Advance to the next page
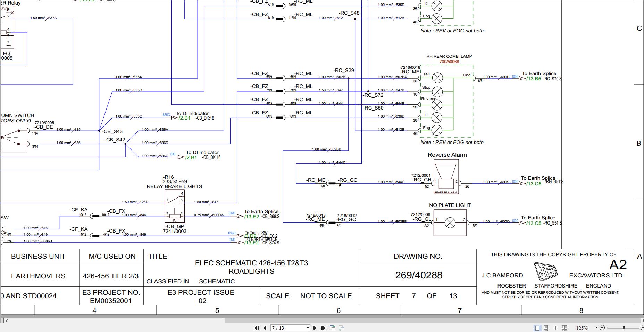The image size is (644, 332). coord(315,328)
